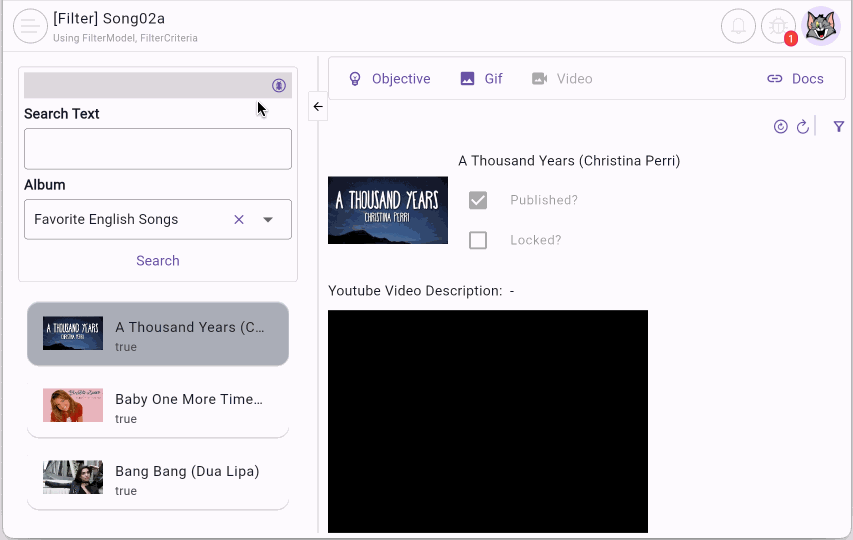Viewport: 853px width, 540px height.
Task: Open the notifications bell
Action: 738,27
